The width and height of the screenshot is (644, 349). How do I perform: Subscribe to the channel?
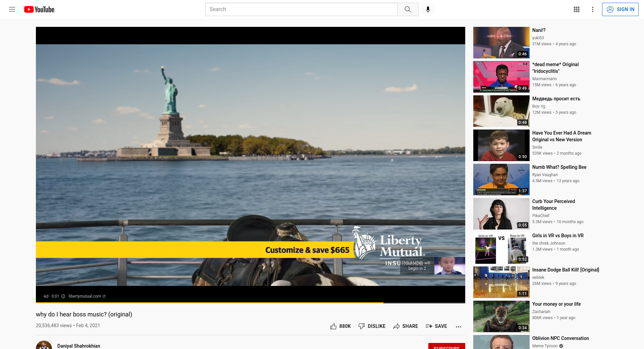click(x=446, y=346)
